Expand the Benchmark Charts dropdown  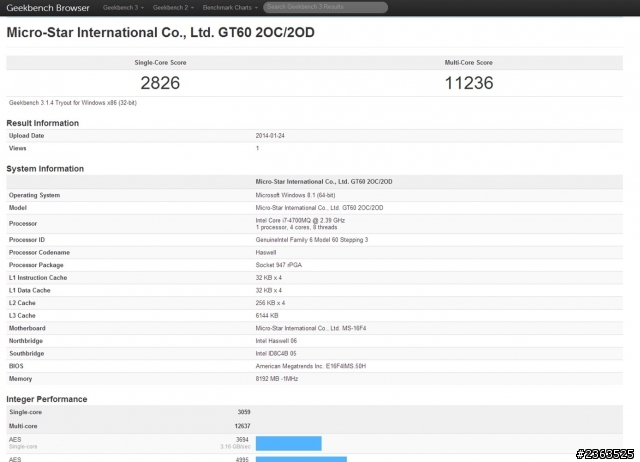pos(230,7)
